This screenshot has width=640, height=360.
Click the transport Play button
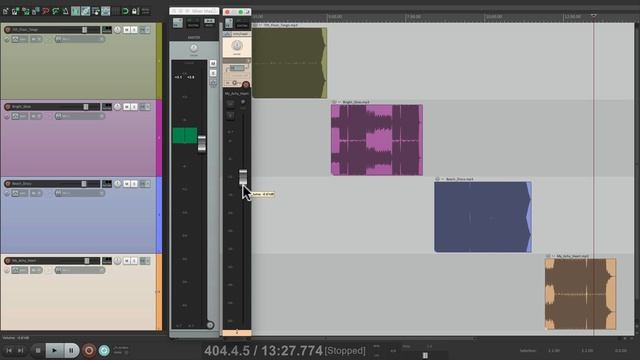click(x=54, y=350)
